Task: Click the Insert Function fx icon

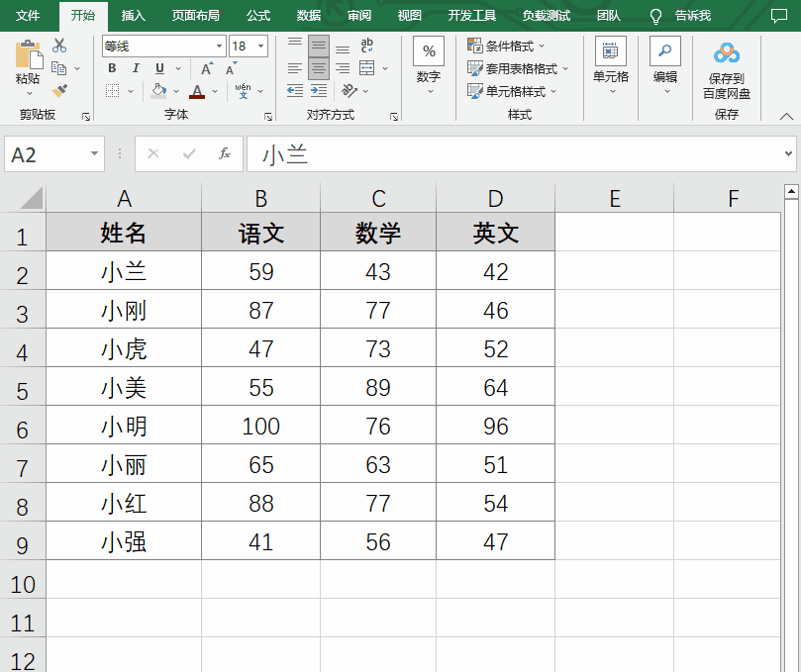Action: pos(225,153)
